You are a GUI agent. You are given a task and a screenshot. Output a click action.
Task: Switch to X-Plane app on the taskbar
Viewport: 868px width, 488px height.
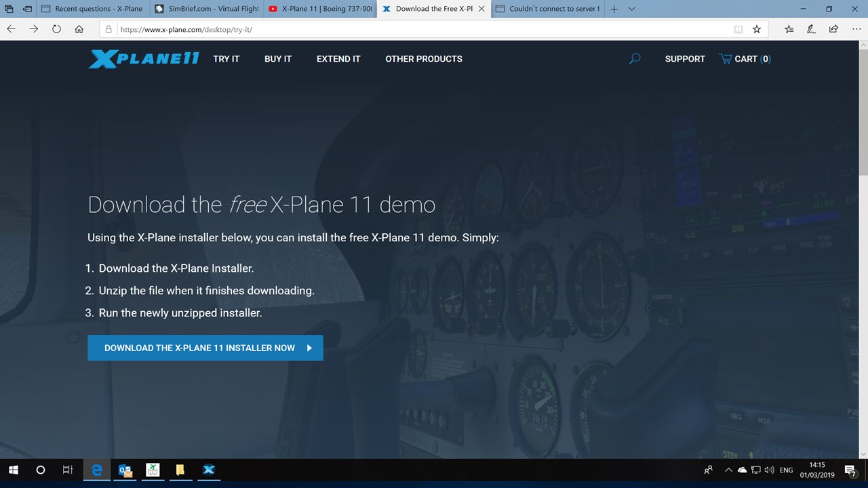coord(209,470)
